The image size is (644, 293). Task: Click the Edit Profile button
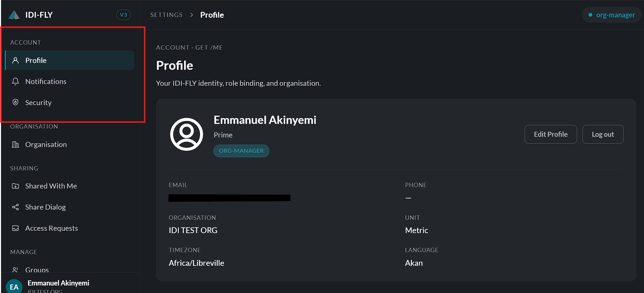coord(550,134)
